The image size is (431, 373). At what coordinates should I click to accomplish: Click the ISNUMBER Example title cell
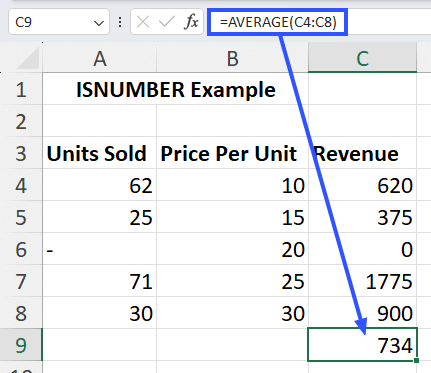(176, 90)
